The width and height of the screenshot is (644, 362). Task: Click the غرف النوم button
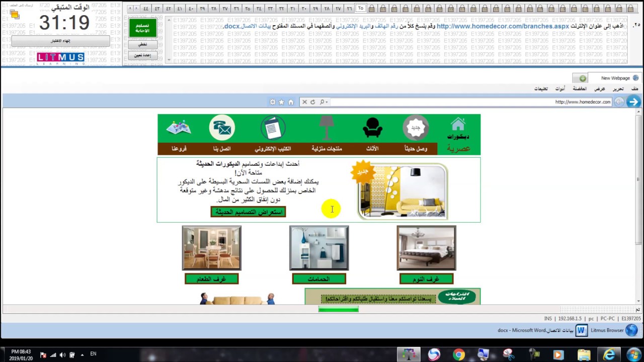(x=426, y=279)
